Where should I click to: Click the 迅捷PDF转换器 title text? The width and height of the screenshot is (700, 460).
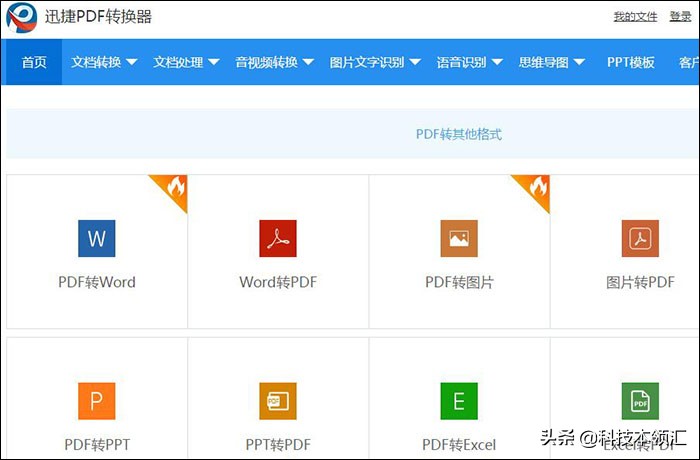click(x=98, y=17)
